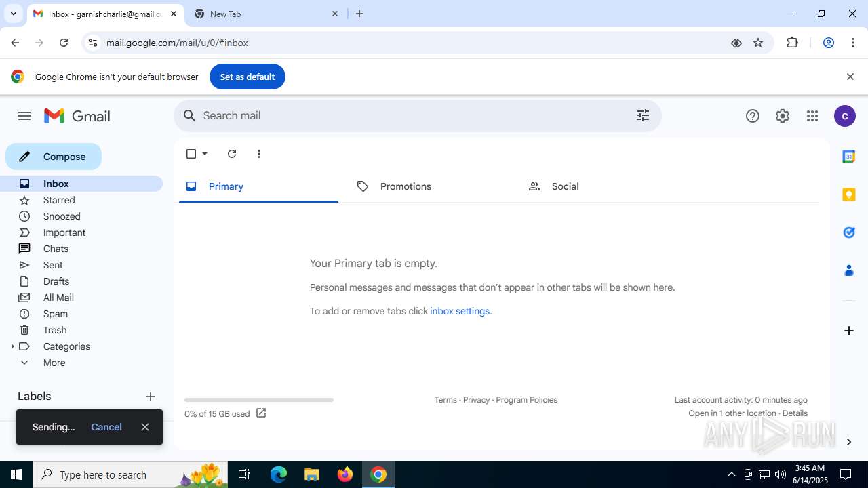Open Gmail support help icon
Image resolution: width=868 pixels, height=488 pixels.
[x=753, y=116]
